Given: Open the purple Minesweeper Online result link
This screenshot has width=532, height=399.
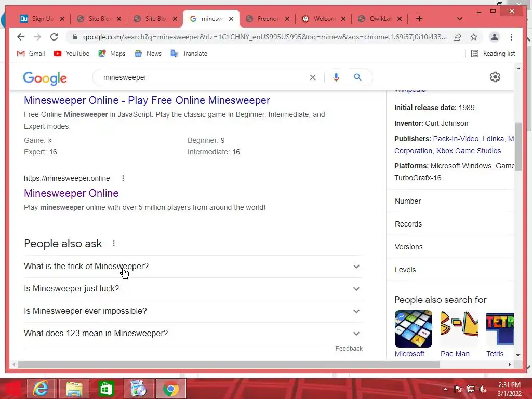Looking at the screenshot, I should click(71, 193).
